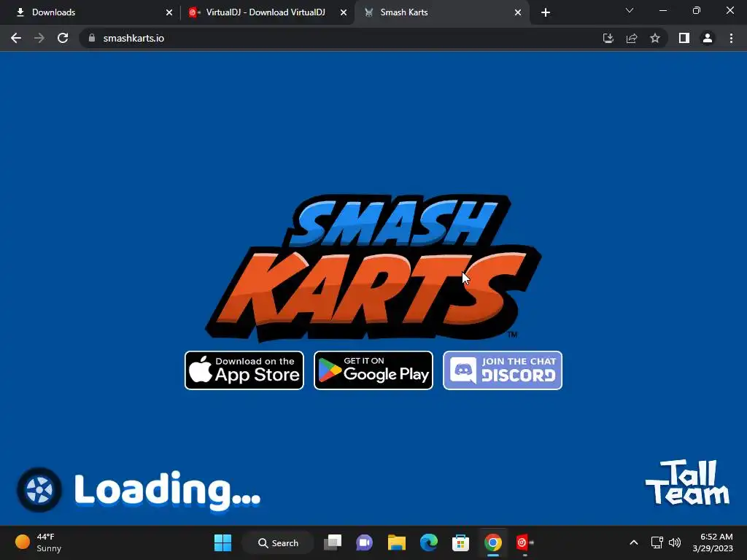Open Microsoft Edge from taskbar
Viewport: 747px width, 560px height.
pos(429,542)
